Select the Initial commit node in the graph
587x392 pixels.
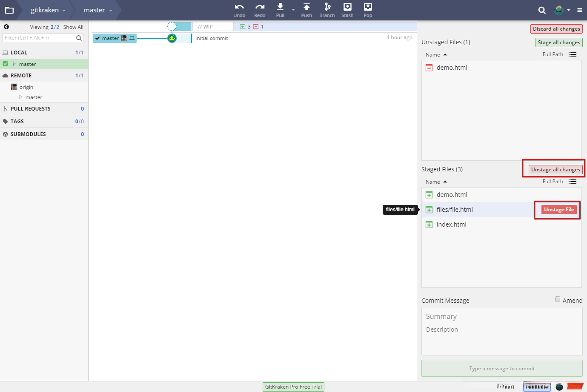(172, 38)
